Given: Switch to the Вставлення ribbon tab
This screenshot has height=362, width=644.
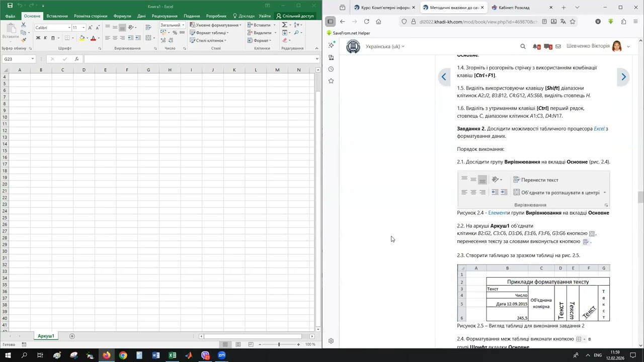Looking at the screenshot, I should 57,16.
